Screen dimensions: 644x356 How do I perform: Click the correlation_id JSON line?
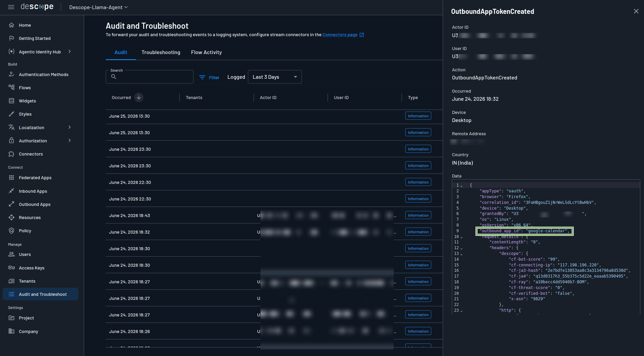coord(538,203)
